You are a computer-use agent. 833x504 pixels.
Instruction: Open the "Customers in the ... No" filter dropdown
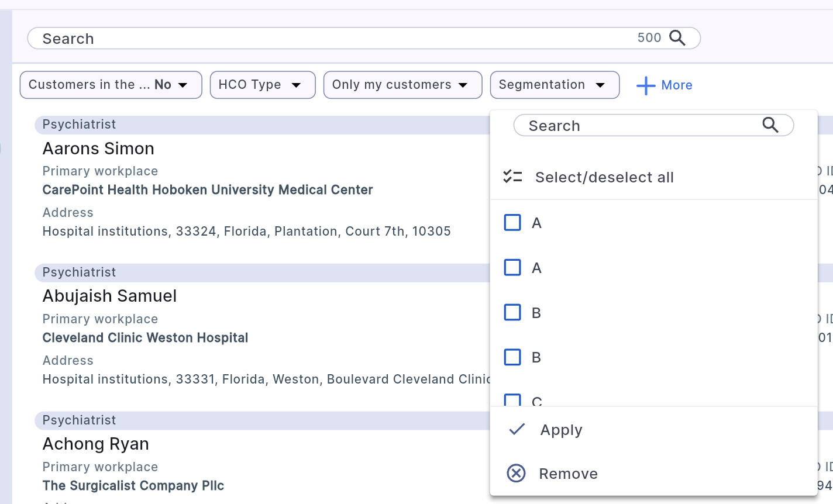coord(111,85)
